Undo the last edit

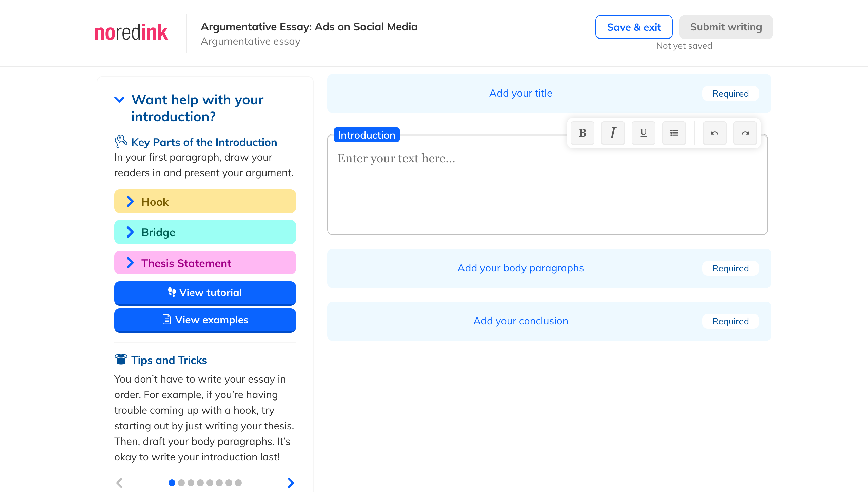pos(714,133)
